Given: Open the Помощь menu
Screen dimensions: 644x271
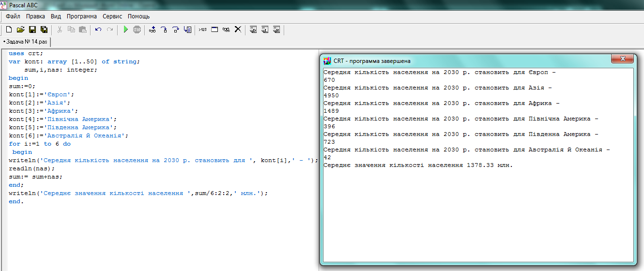Looking at the screenshot, I should (x=138, y=16).
